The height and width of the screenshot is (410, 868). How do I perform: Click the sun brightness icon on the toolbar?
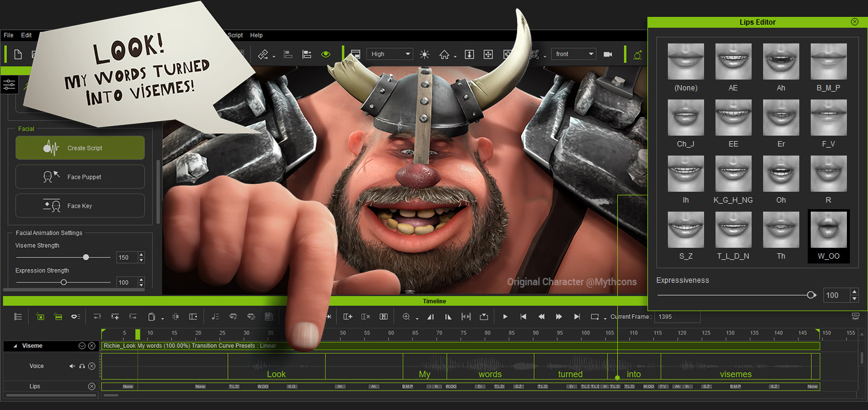coord(424,54)
